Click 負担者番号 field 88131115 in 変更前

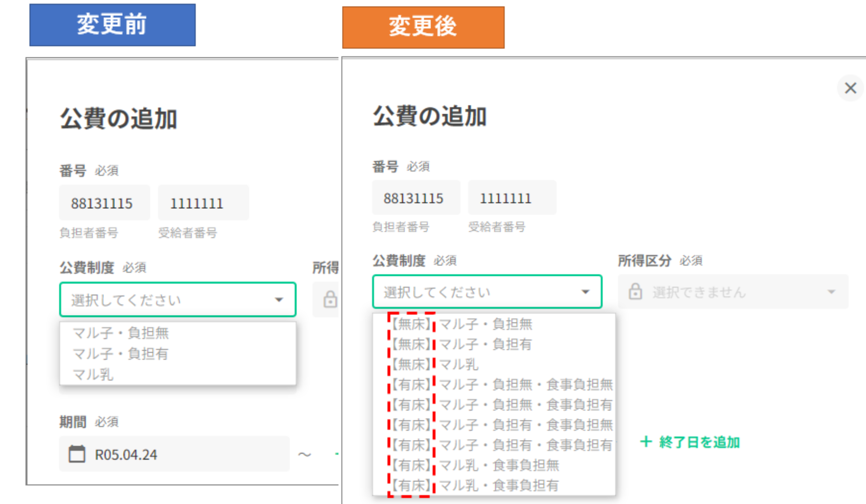pyautogui.click(x=104, y=203)
